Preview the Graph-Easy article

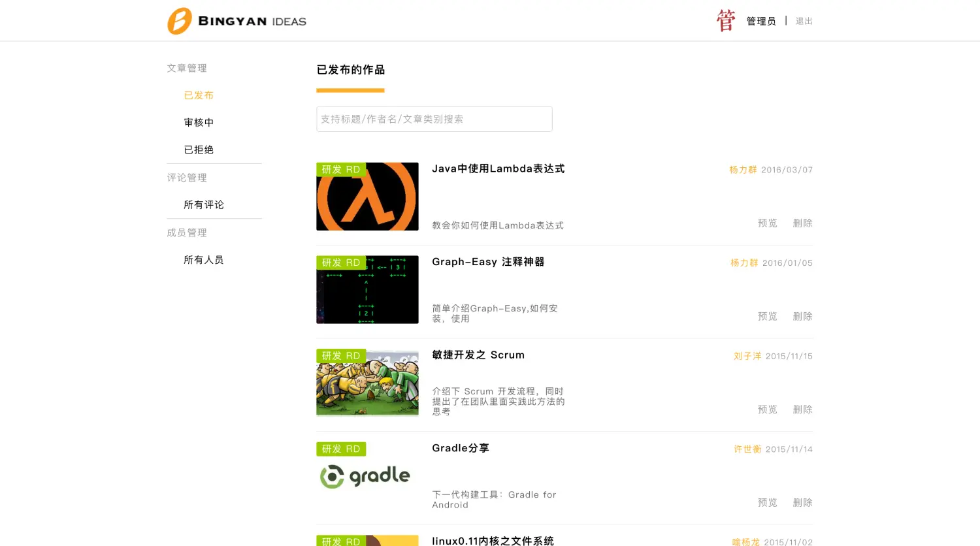tap(768, 317)
